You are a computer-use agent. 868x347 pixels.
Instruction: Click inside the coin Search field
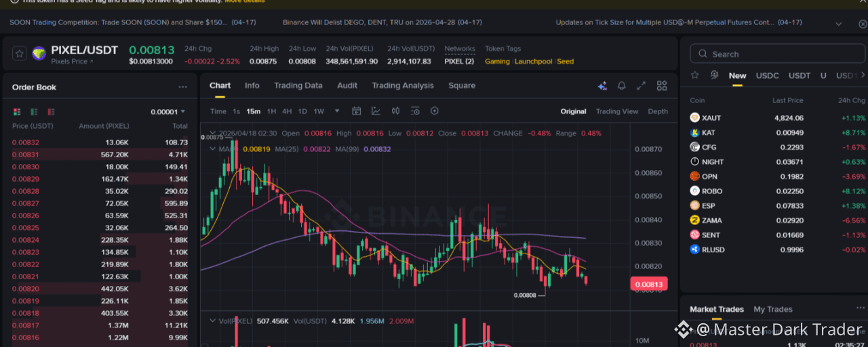(778, 54)
